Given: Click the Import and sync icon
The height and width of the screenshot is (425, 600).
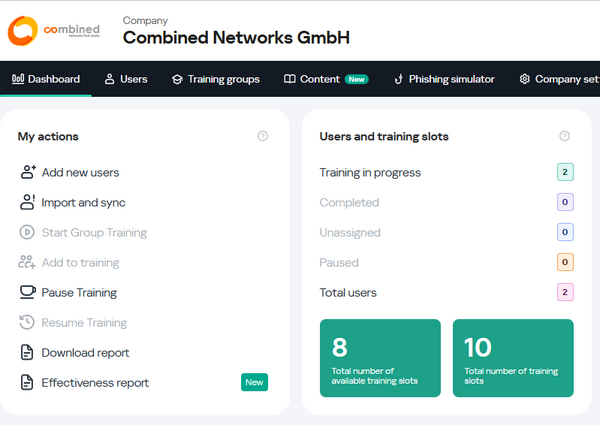Looking at the screenshot, I should (x=28, y=203).
